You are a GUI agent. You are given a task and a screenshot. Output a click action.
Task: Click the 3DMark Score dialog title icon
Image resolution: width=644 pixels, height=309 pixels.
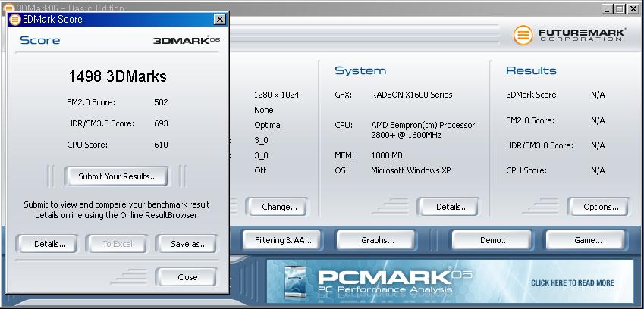(14, 19)
